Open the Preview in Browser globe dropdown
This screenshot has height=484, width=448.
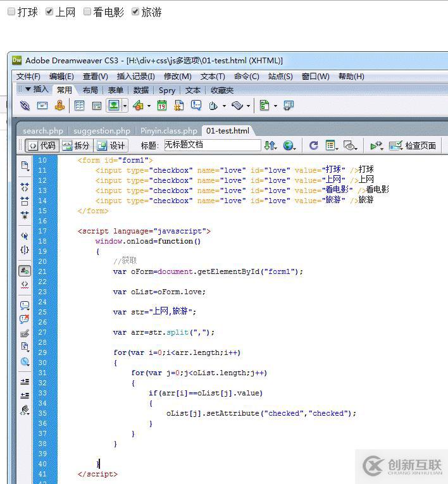tap(290, 146)
